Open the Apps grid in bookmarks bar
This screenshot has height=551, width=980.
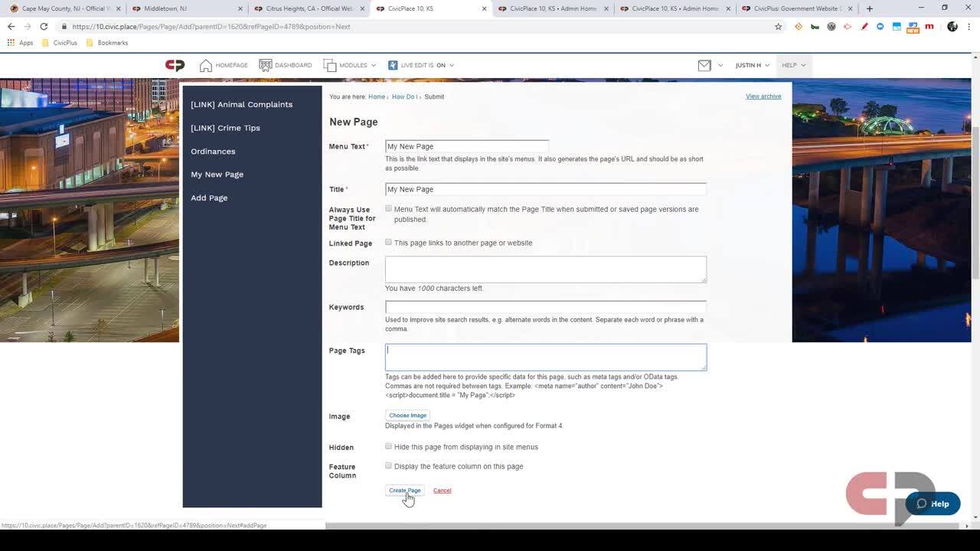click(21, 43)
